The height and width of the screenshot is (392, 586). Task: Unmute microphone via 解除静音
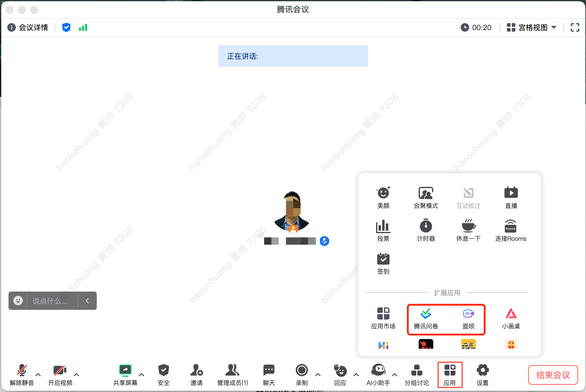tap(22, 375)
